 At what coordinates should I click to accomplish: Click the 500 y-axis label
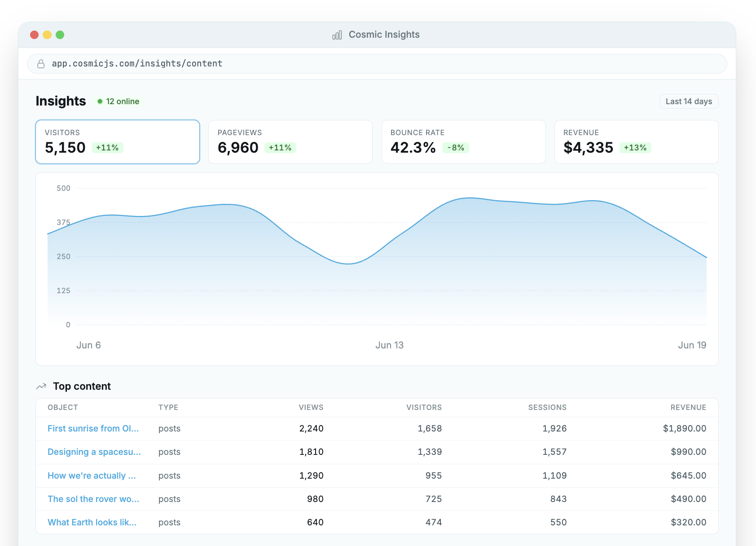(63, 188)
